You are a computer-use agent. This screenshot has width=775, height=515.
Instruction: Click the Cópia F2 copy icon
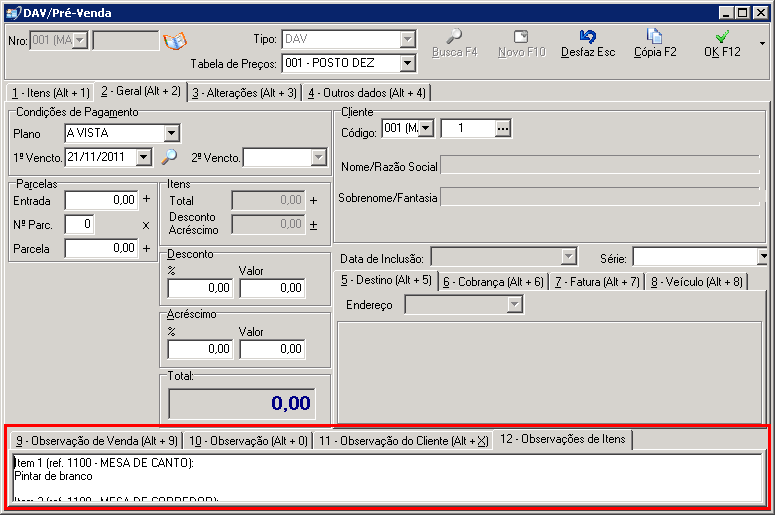(x=654, y=36)
